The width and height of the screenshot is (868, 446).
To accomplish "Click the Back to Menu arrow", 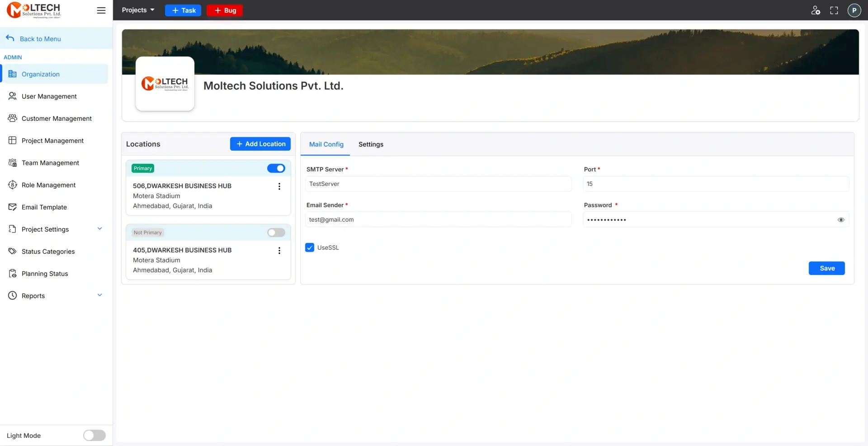I will [10, 38].
